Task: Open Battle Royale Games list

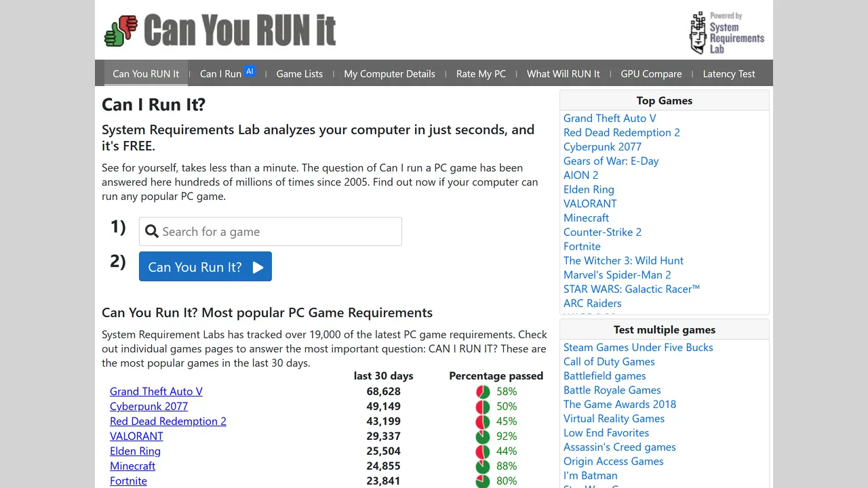Action: pos(612,390)
